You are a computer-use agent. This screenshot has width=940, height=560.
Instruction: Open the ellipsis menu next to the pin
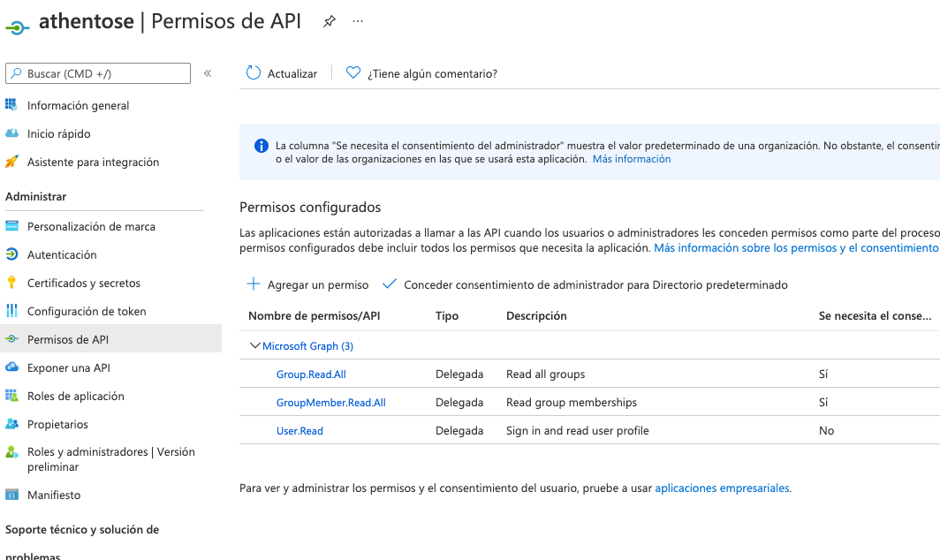pos(357,21)
